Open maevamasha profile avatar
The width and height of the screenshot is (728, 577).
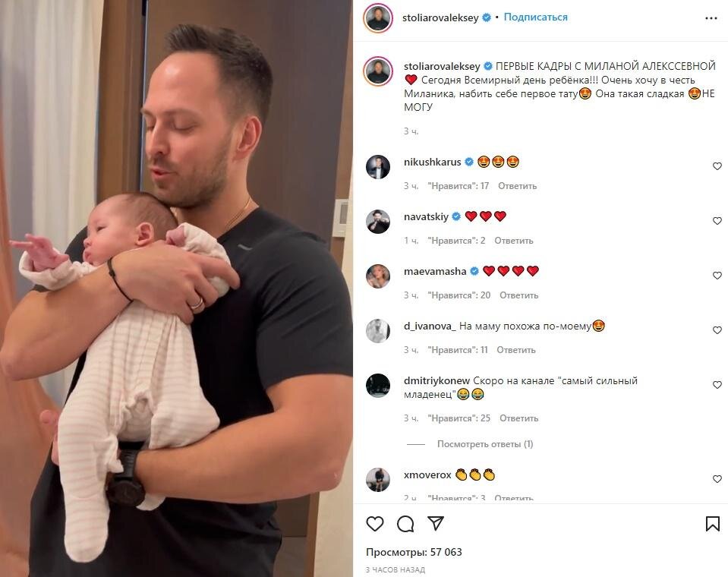(378, 276)
